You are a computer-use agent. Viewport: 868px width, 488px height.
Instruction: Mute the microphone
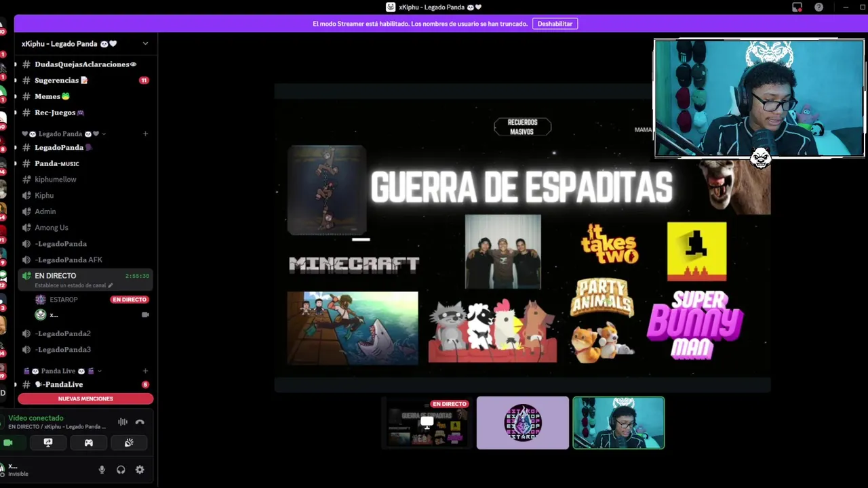point(102,470)
